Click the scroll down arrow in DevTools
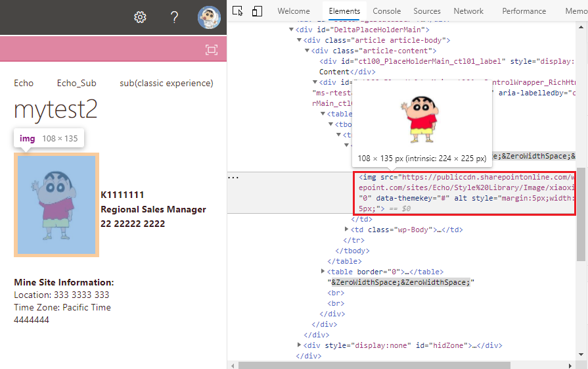The image size is (588, 369). pos(581,355)
